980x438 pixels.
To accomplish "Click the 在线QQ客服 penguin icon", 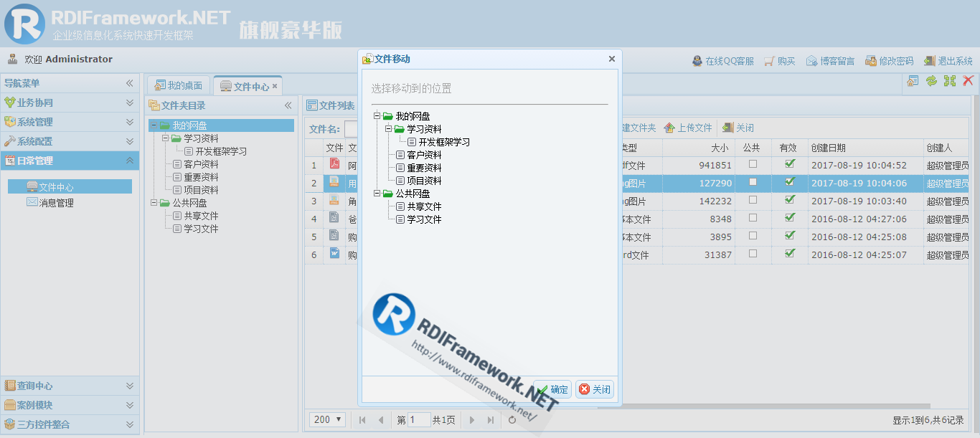I will click(697, 61).
